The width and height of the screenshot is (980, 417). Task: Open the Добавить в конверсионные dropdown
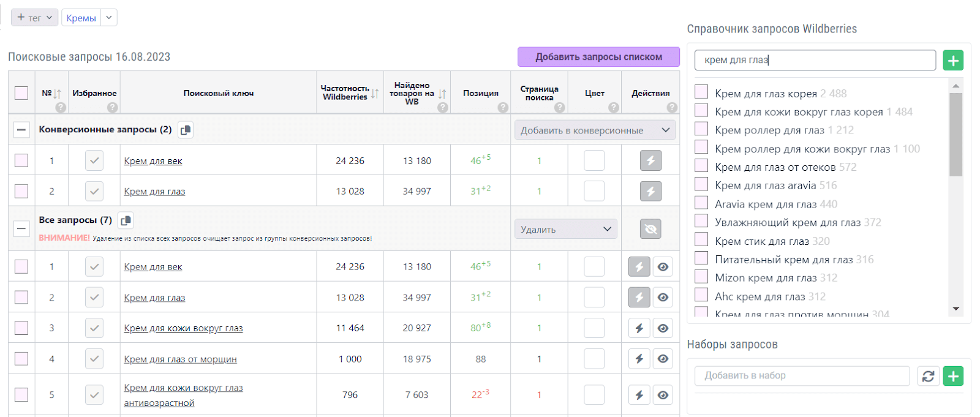pos(594,130)
